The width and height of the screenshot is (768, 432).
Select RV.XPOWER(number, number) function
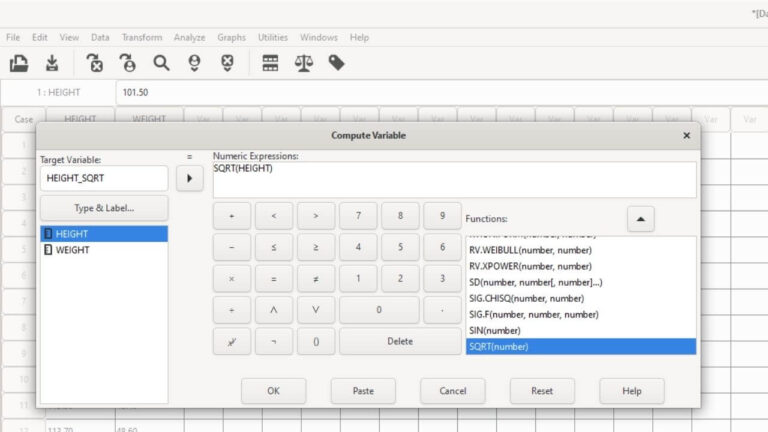(581, 266)
